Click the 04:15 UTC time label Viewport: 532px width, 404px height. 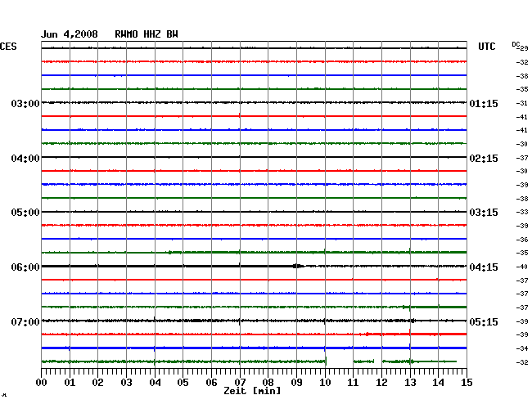click(484, 267)
